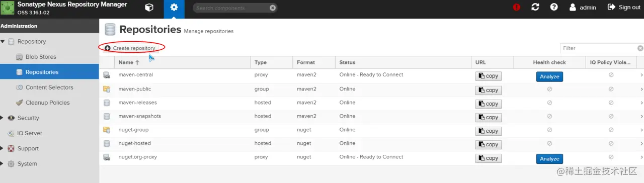Open the nuget-group repository row

click(371, 130)
